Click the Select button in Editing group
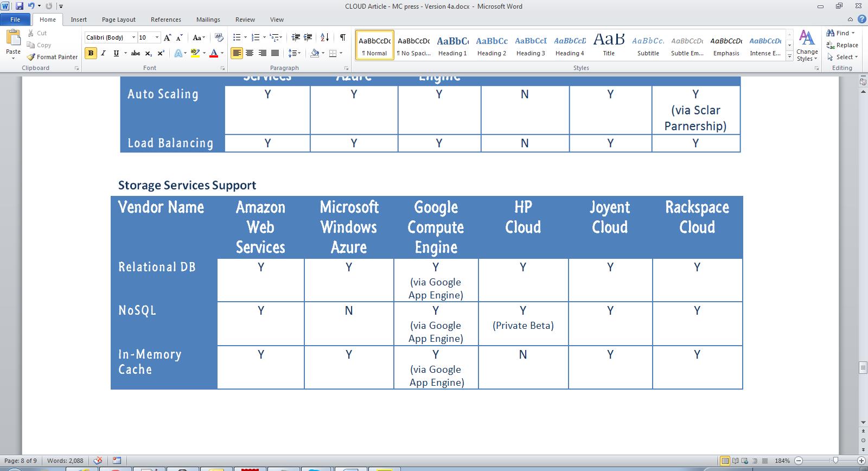 point(843,57)
